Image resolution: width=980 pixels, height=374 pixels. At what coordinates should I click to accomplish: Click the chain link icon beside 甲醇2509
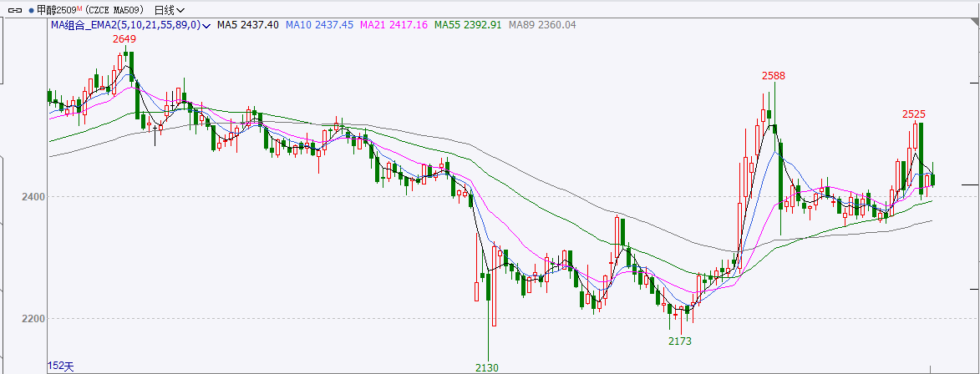pyautogui.click(x=16, y=10)
